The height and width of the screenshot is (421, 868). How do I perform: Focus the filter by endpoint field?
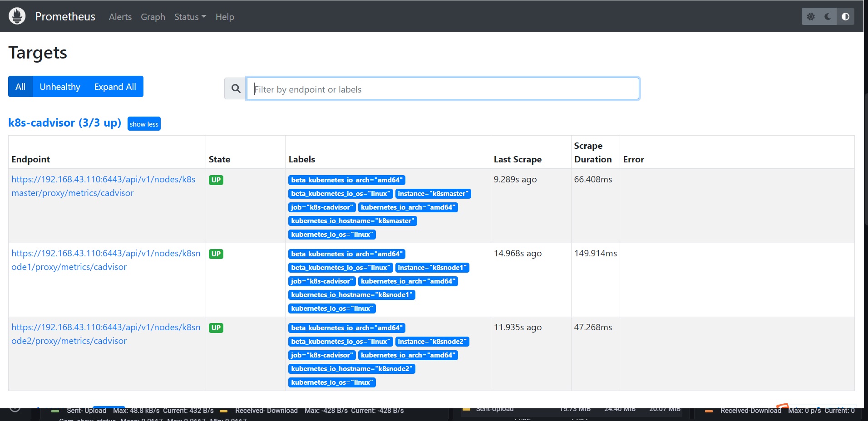click(x=443, y=88)
